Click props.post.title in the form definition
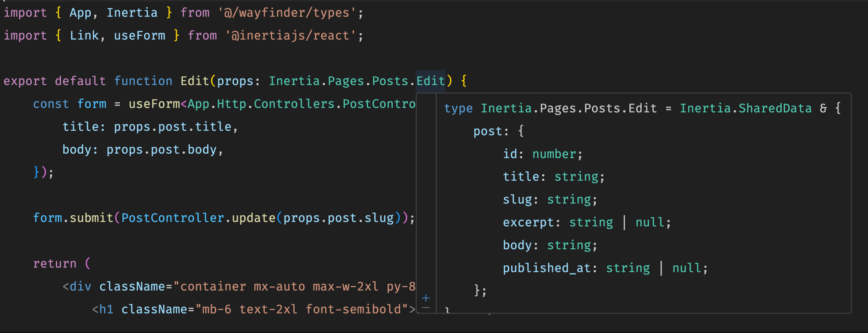The height and width of the screenshot is (333, 868). 172,127
